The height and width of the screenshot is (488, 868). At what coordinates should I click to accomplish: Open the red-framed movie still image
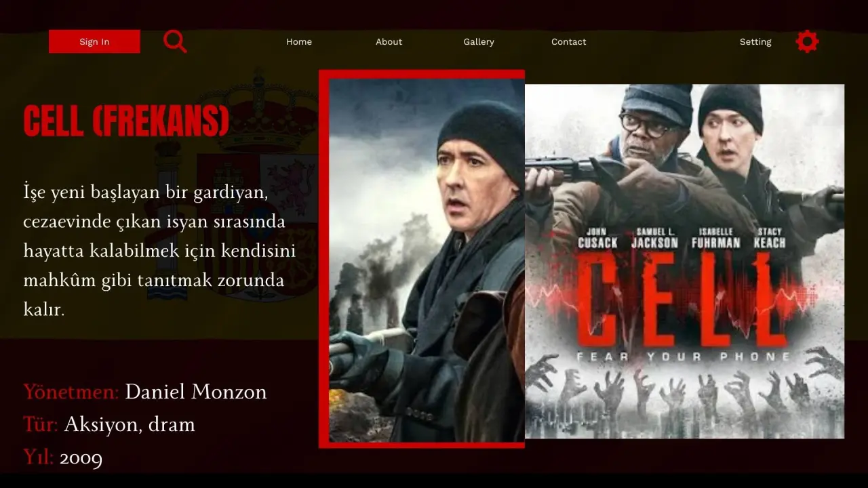422,259
